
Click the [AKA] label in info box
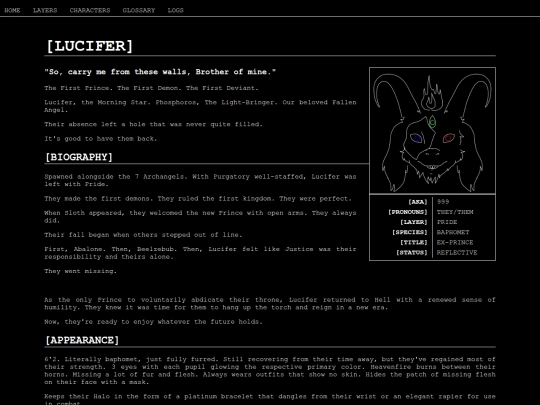(x=417, y=202)
